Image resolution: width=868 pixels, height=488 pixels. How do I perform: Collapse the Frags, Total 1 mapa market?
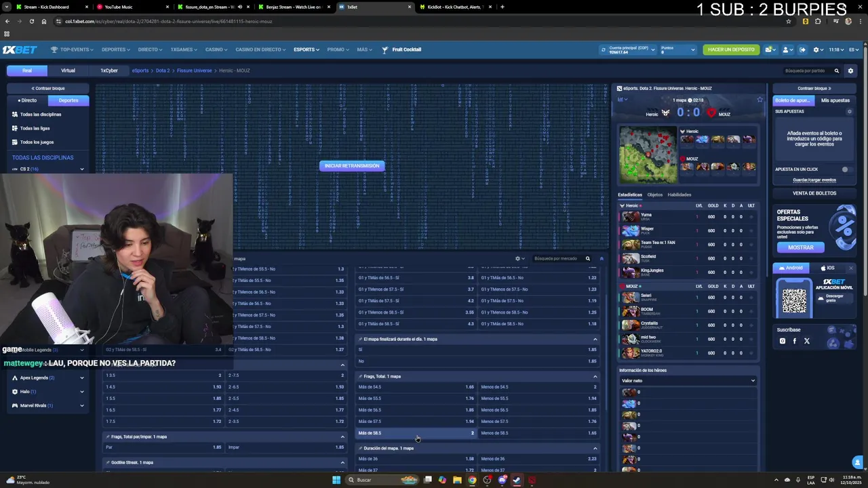coord(595,376)
